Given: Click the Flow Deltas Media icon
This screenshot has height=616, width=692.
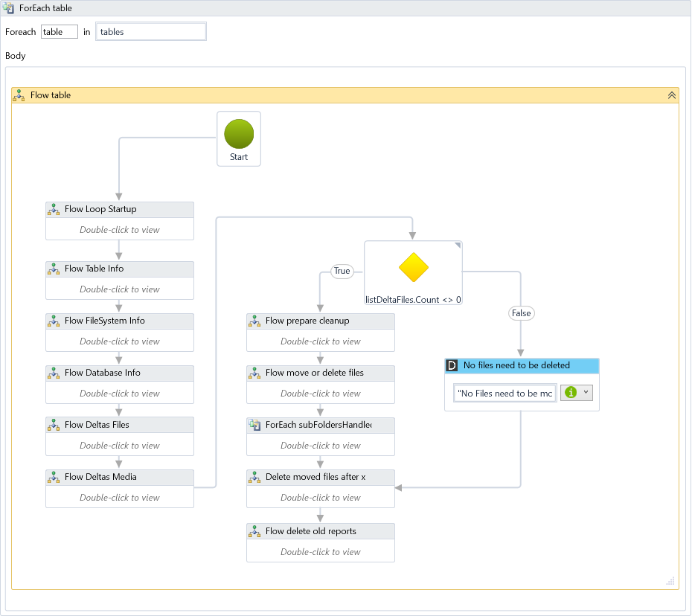Looking at the screenshot, I should [x=54, y=478].
